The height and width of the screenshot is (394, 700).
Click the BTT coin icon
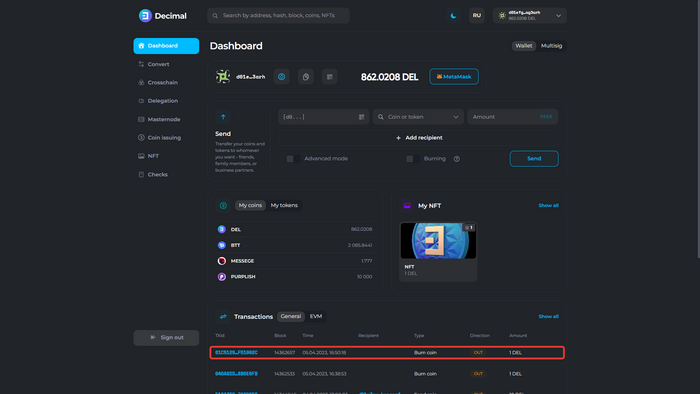tap(222, 245)
